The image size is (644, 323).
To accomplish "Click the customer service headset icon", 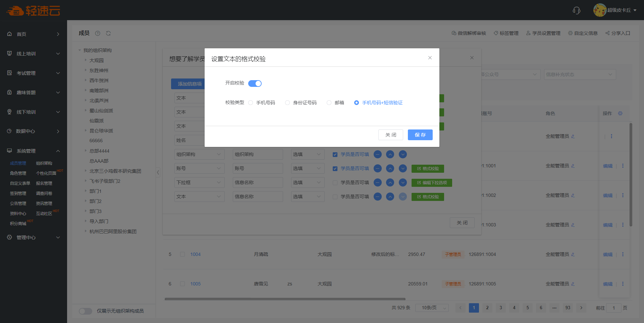I will pyautogui.click(x=576, y=10).
